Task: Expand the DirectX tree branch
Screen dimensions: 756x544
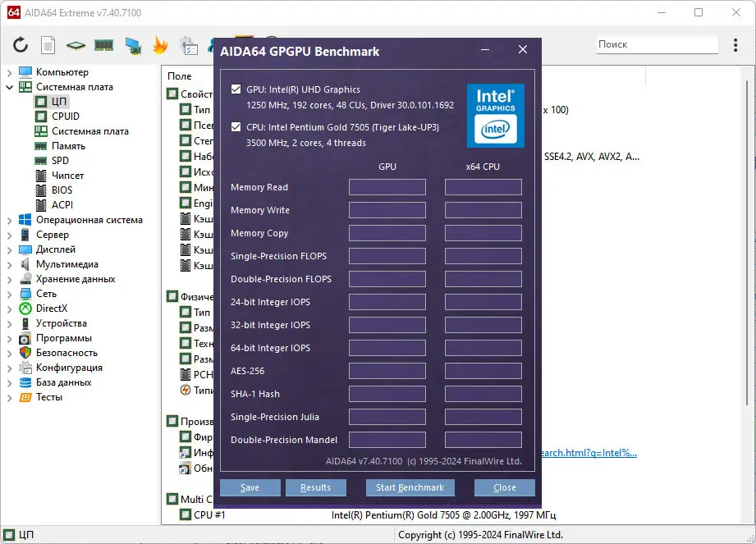Action: (x=8, y=308)
